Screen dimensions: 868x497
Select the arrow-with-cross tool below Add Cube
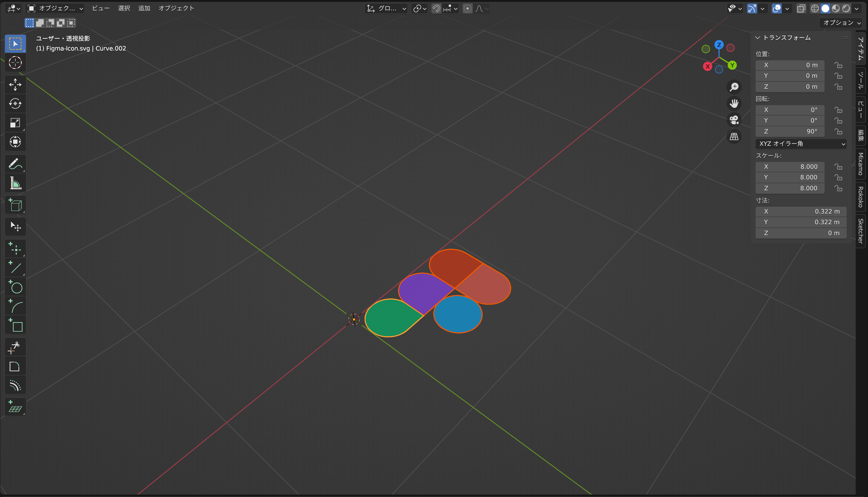[x=15, y=227]
